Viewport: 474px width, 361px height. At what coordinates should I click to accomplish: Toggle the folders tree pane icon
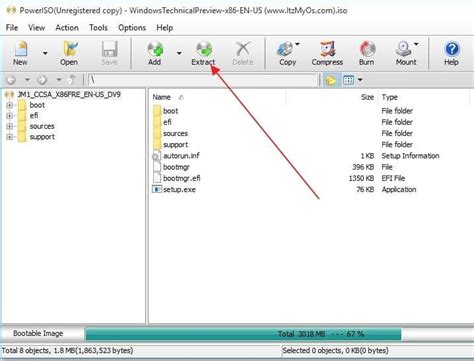[x=331, y=80]
